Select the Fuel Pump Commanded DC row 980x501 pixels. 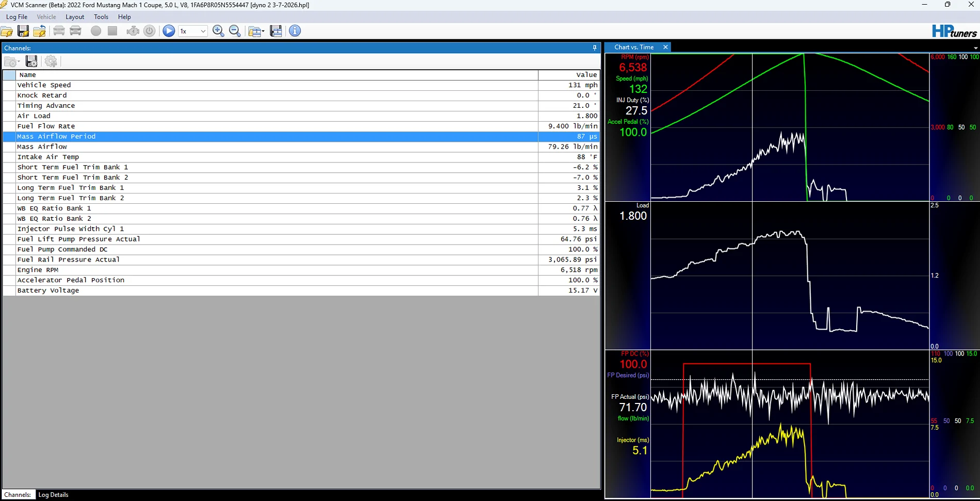click(301, 250)
